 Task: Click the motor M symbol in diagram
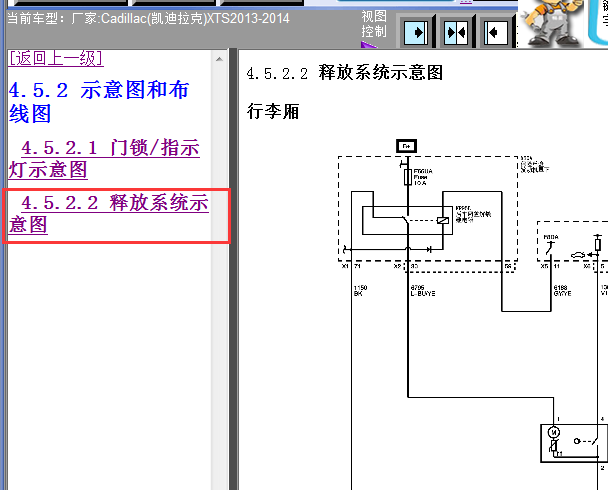tap(554, 432)
